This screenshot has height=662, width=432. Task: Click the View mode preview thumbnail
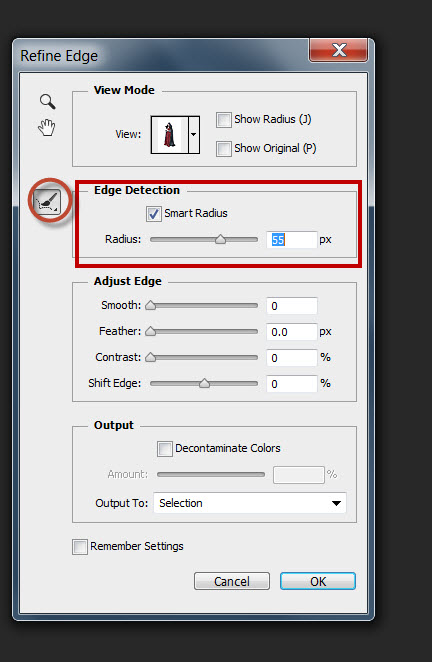169,135
